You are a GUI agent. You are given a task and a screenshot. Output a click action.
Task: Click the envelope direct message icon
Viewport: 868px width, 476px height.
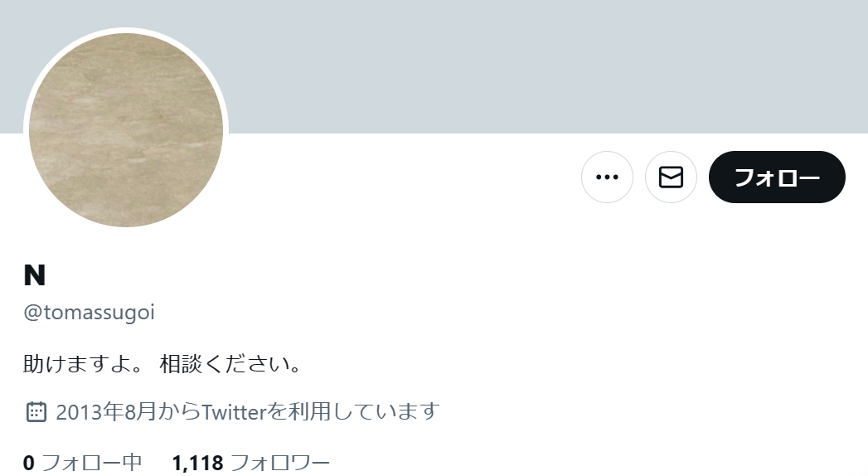pyautogui.click(x=671, y=177)
